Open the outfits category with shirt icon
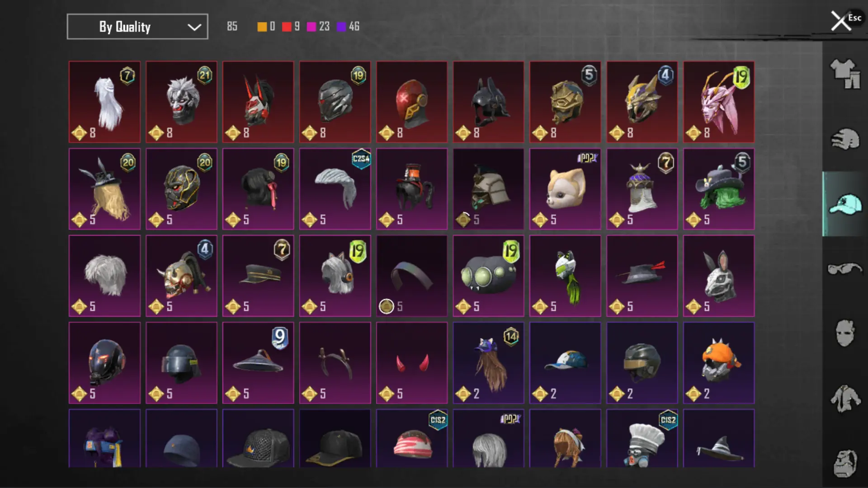The image size is (868, 488). tap(845, 74)
